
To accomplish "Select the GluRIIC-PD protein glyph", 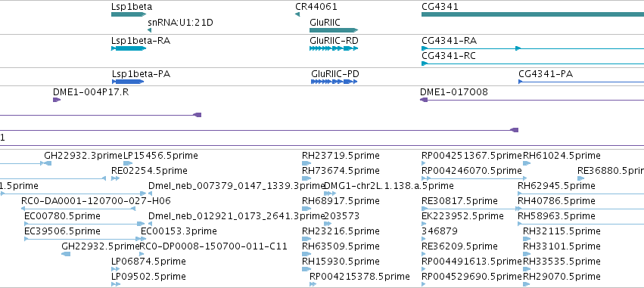I will click(x=334, y=82).
